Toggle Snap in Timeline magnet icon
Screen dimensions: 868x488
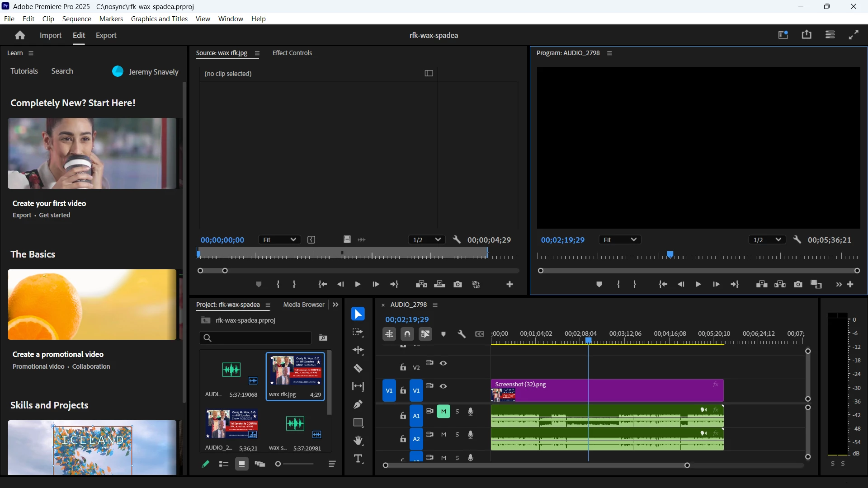pos(407,334)
